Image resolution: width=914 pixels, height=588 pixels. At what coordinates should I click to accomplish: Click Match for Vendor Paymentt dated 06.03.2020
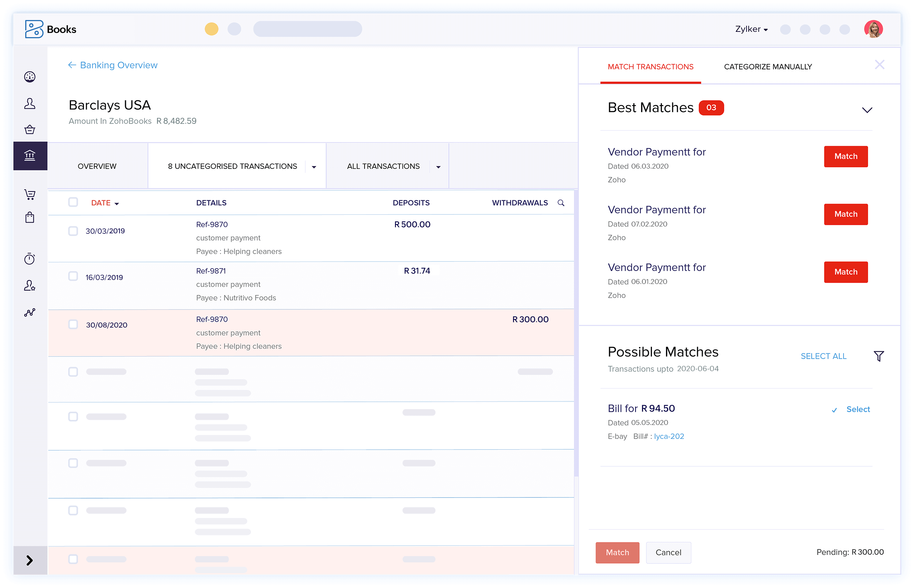coord(846,156)
